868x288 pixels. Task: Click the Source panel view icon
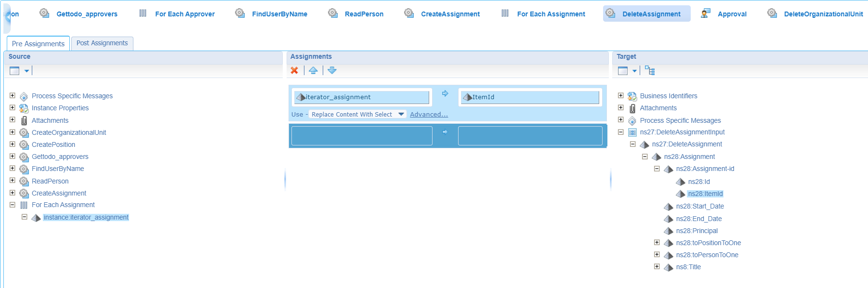click(x=14, y=71)
